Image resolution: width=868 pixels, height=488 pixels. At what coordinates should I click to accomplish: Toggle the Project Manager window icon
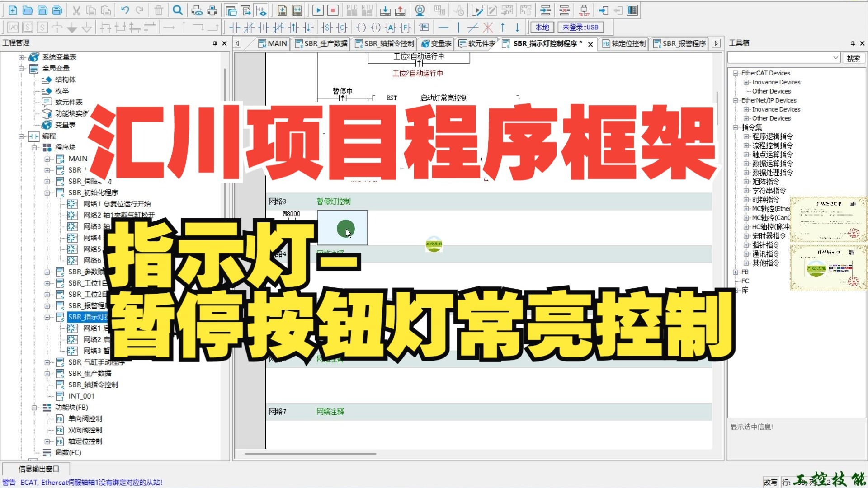pyautogui.click(x=231, y=10)
